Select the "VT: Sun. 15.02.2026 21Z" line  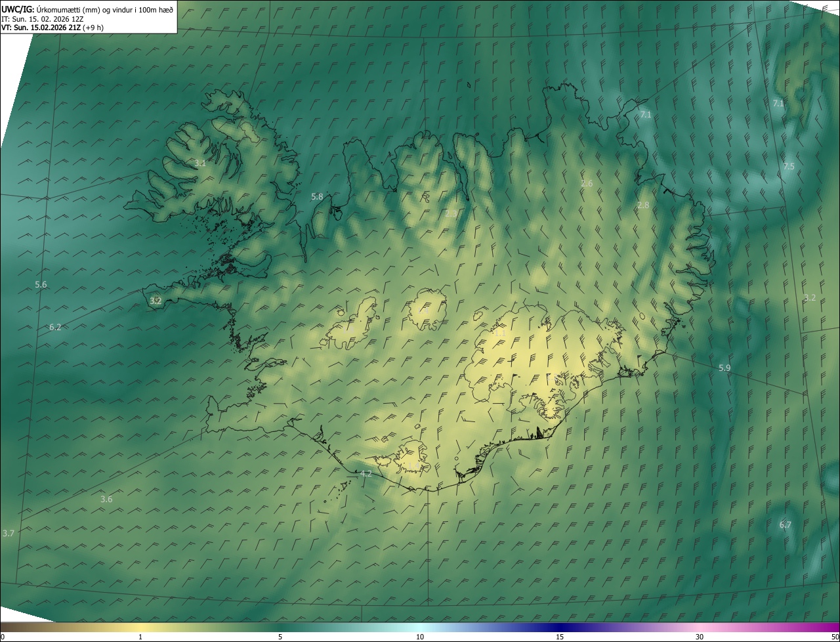coord(41,28)
